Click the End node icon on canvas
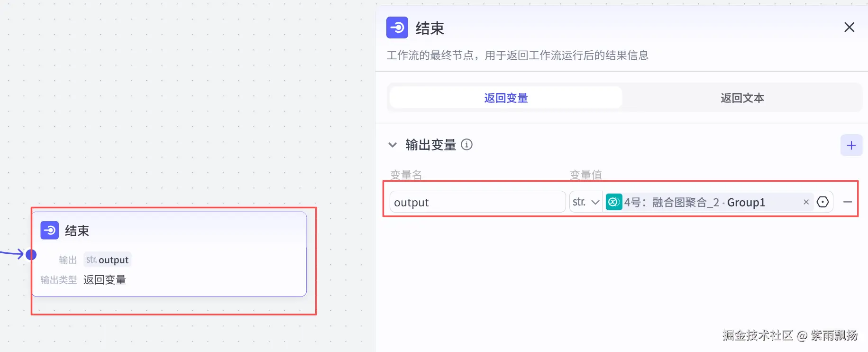The width and height of the screenshot is (868, 352). pos(50,231)
